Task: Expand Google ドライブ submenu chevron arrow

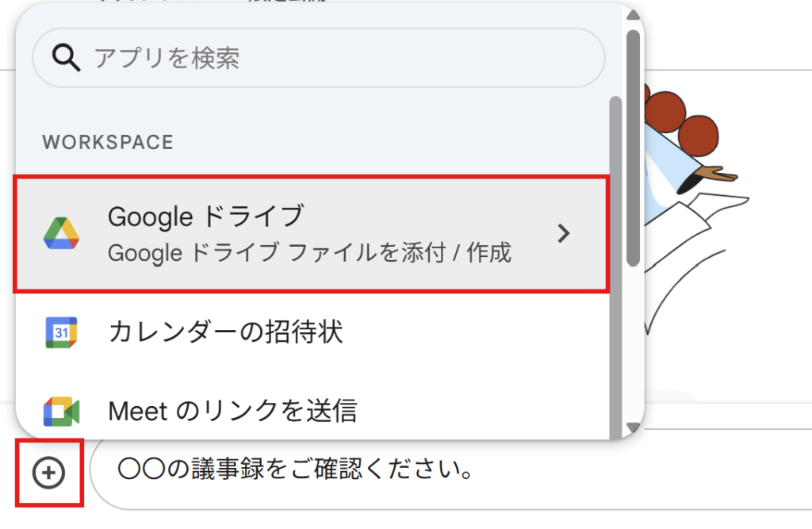Action: [x=564, y=234]
